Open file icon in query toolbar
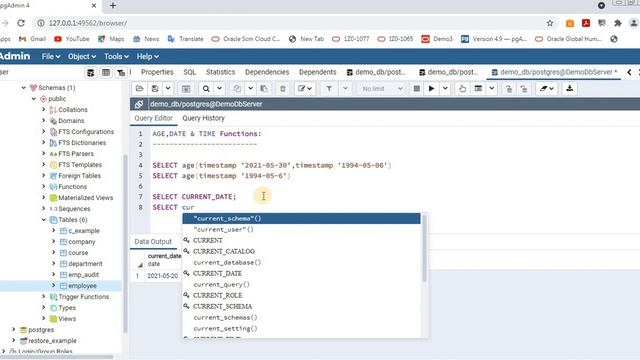The width and height of the screenshot is (640, 360). coord(140,89)
